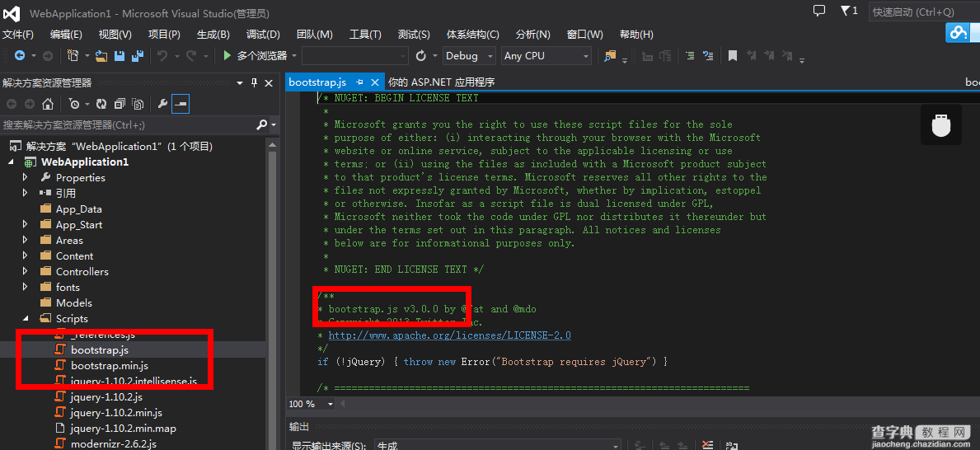This screenshot has height=450, width=980.
Task: Click the empty startup target combo box
Action: [x=355, y=55]
